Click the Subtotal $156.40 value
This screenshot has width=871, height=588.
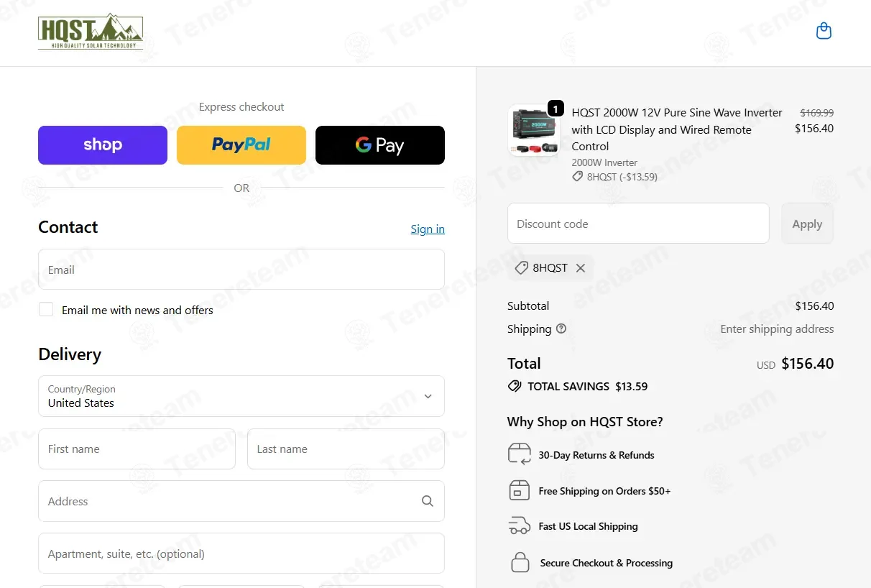tap(814, 306)
